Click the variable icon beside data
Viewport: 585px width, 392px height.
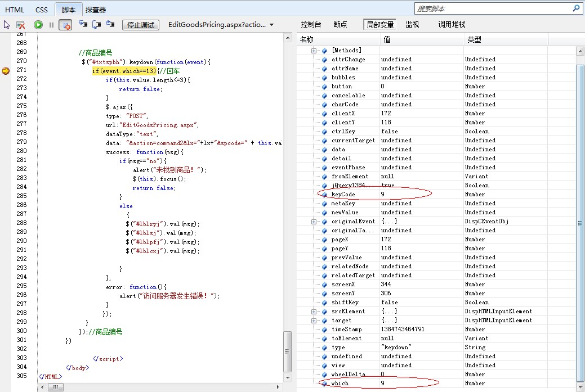tap(324, 150)
